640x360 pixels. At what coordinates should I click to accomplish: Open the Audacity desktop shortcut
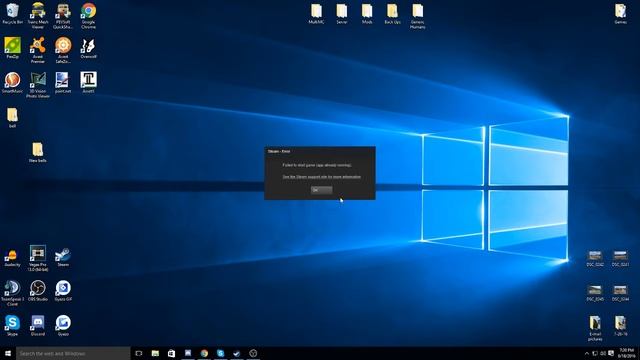(x=13, y=257)
